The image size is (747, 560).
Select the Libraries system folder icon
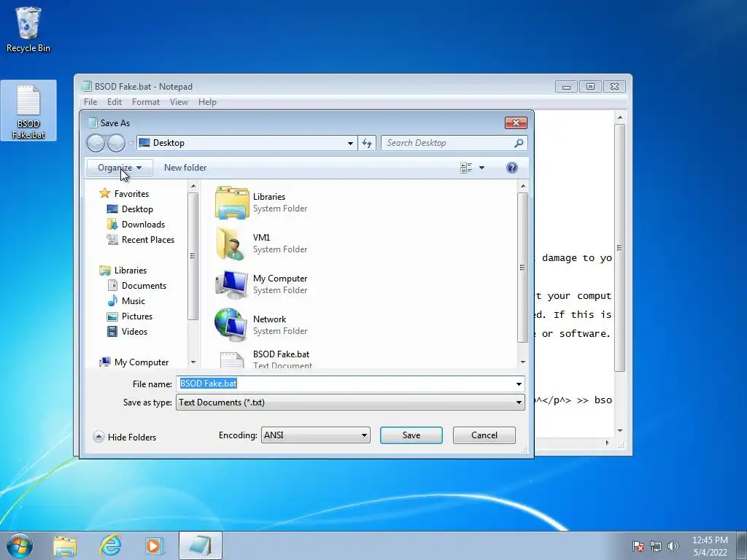[231, 203]
